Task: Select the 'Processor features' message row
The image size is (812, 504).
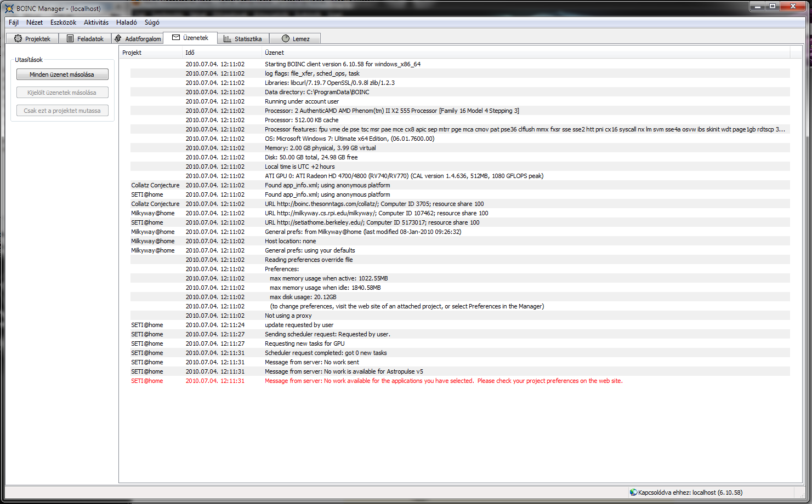Action: point(460,129)
